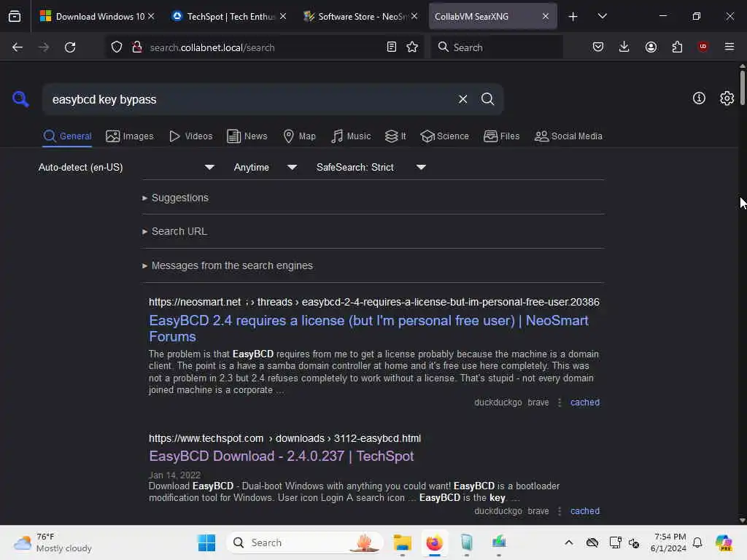Image resolution: width=747 pixels, height=560 pixels.
Task: Reload the current page
Action: (x=70, y=47)
